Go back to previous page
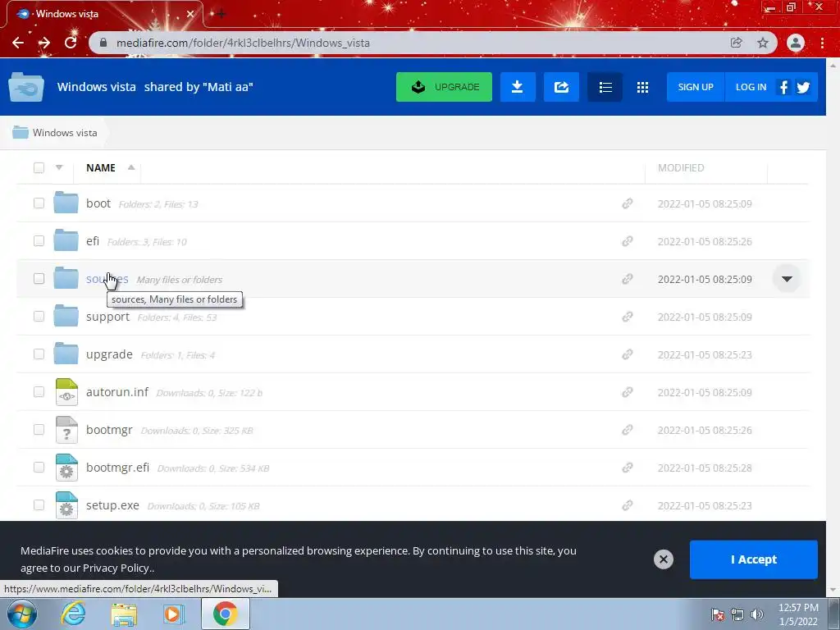Viewport: 840px width, 630px height. point(18,43)
